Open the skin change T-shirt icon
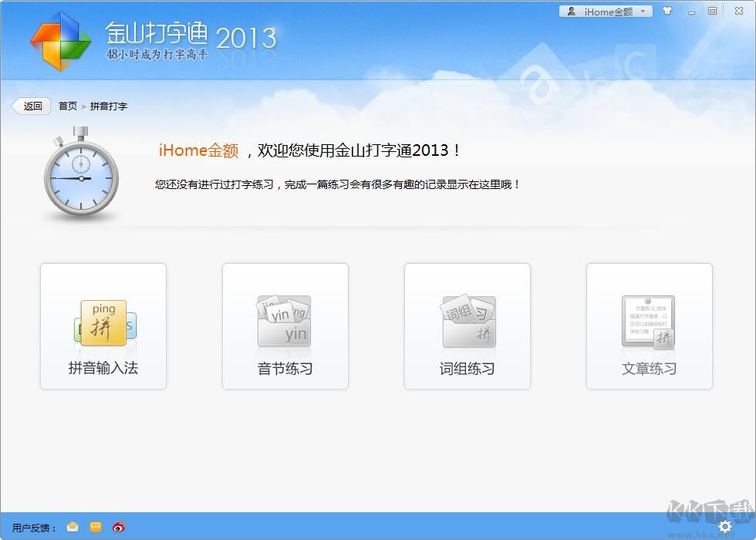This screenshot has height=540, width=756. 668,11
